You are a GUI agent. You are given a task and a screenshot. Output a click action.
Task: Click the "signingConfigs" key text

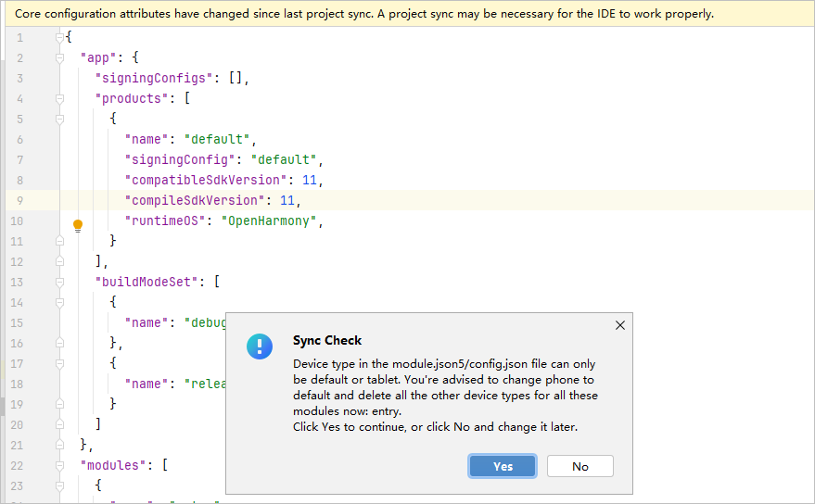154,78
